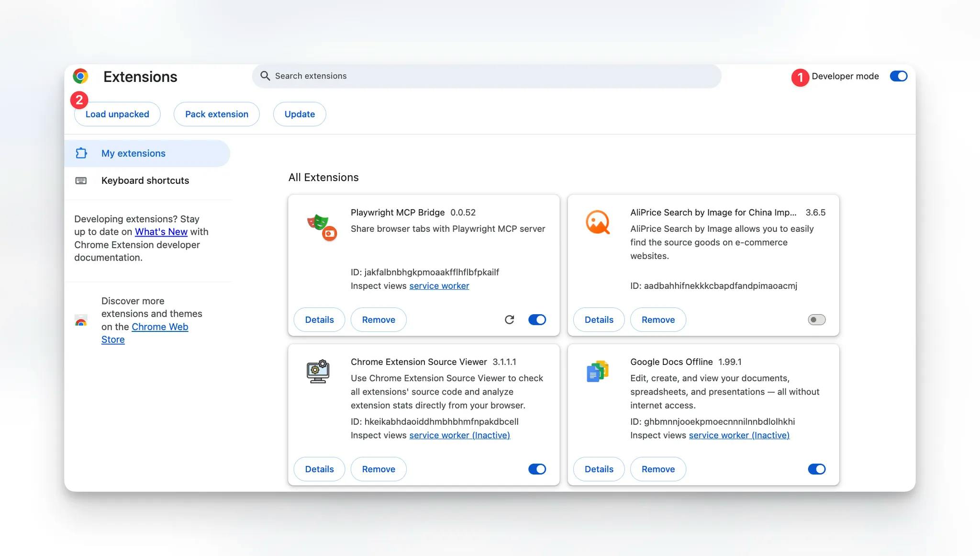Image resolution: width=980 pixels, height=556 pixels.
Task: Click the Chrome Web Store rainbow icon
Action: (x=81, y=321)
